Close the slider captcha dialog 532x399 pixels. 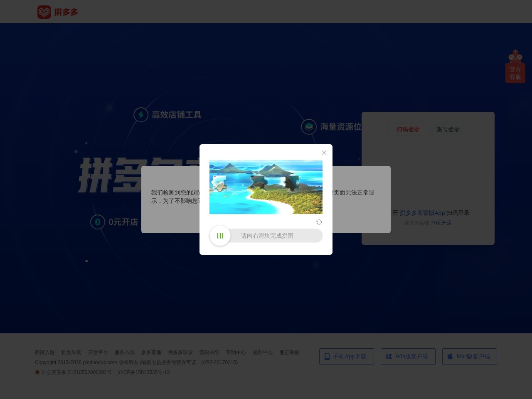click(324, 153)
